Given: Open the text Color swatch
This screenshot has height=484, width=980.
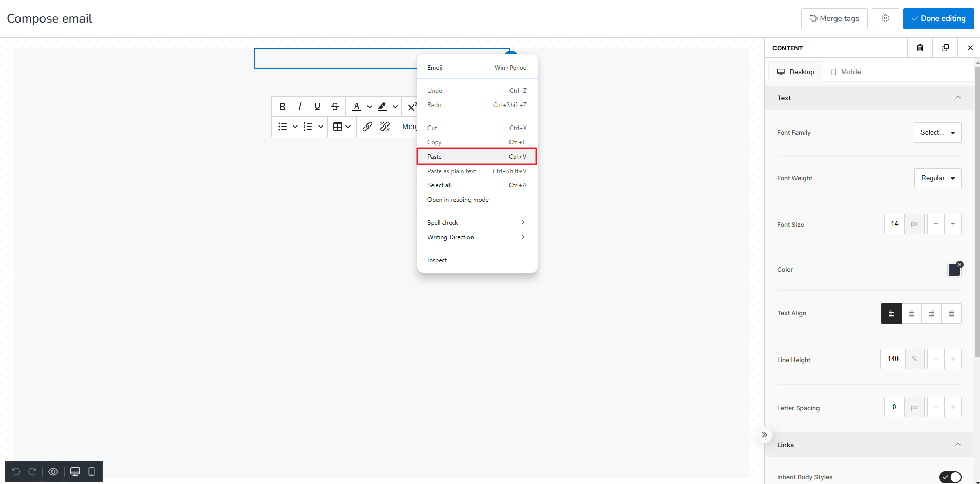Looking at the screenshot, I should pyautogui.click(x=953, y=269).
